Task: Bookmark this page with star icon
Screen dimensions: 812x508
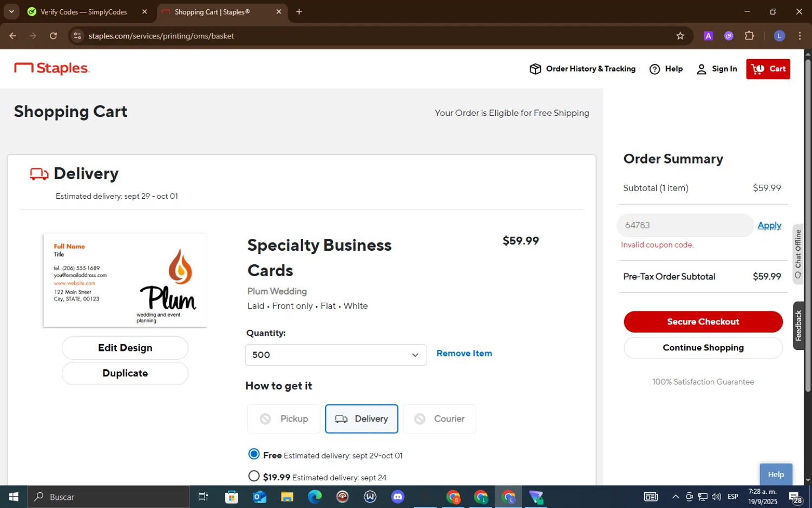Action: (680, 36)
